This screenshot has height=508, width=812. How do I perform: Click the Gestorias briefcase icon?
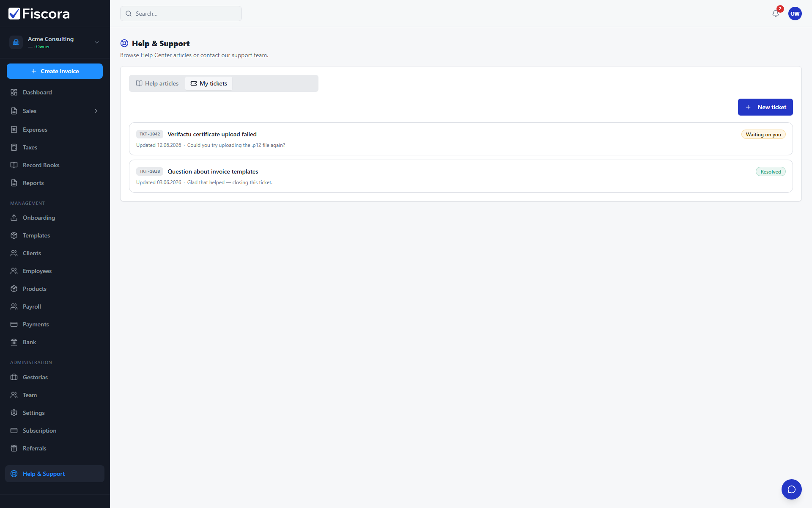(14, 377)
